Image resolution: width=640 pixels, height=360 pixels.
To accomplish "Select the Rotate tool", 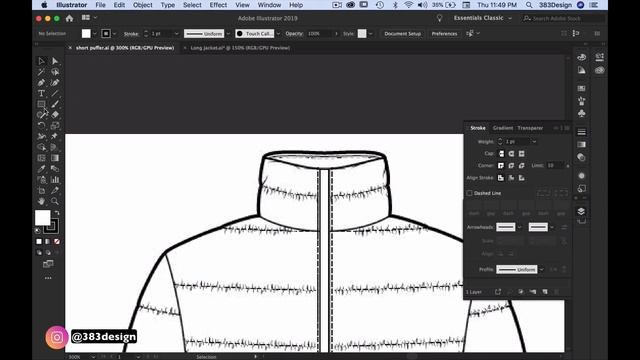I will [41, 125].
